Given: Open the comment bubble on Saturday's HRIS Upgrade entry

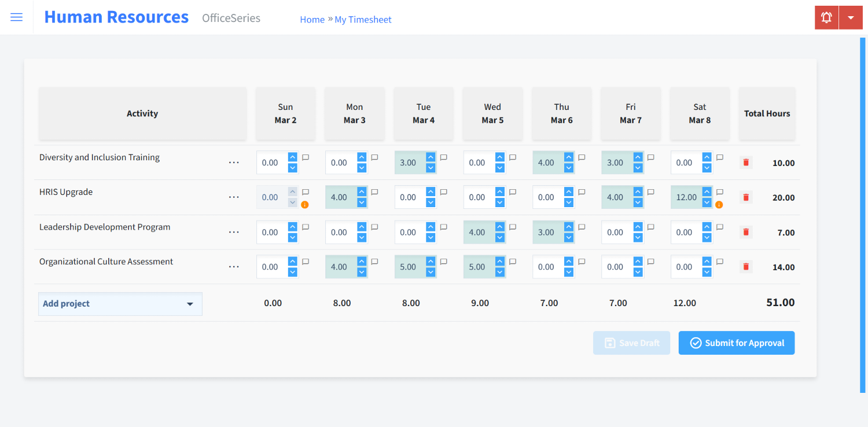Looking at the screenshot, I should click(x=719, y=192).
